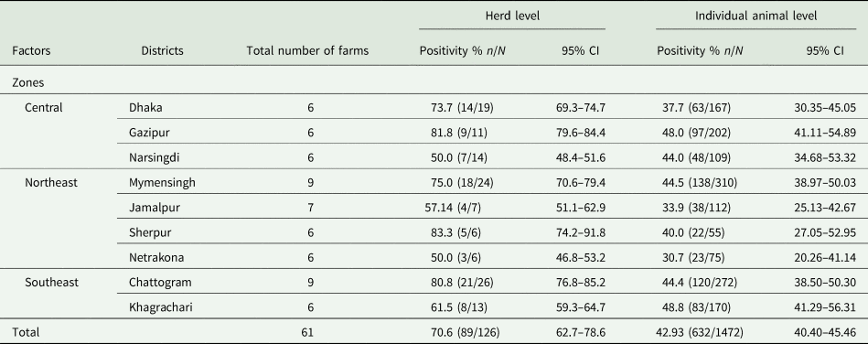This screenshot has width=868, height=344.
Task: Select the Narsingdi district row label
Action: click(x=154, y=158)
